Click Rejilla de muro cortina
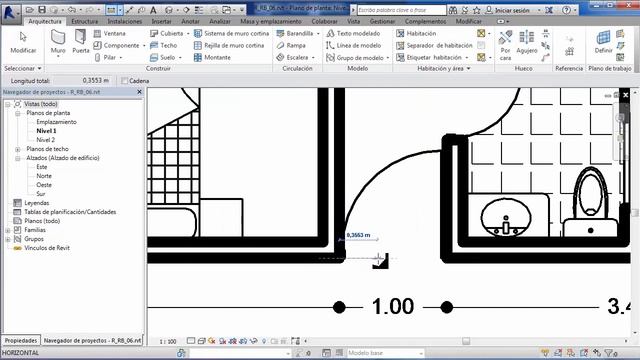 tap(229, 45)
